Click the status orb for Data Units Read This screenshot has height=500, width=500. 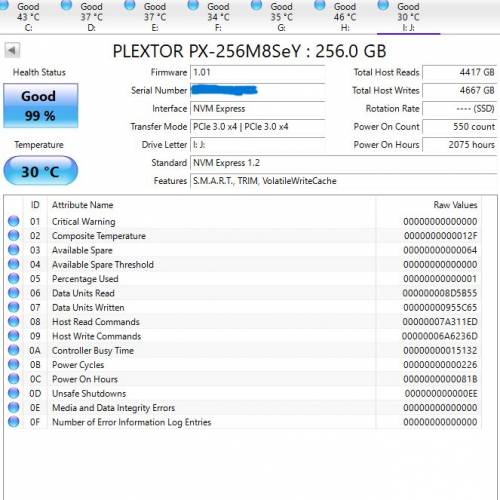14,293
